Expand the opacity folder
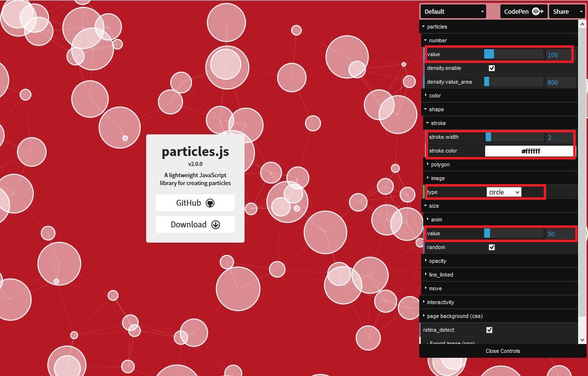 (500, 261)
